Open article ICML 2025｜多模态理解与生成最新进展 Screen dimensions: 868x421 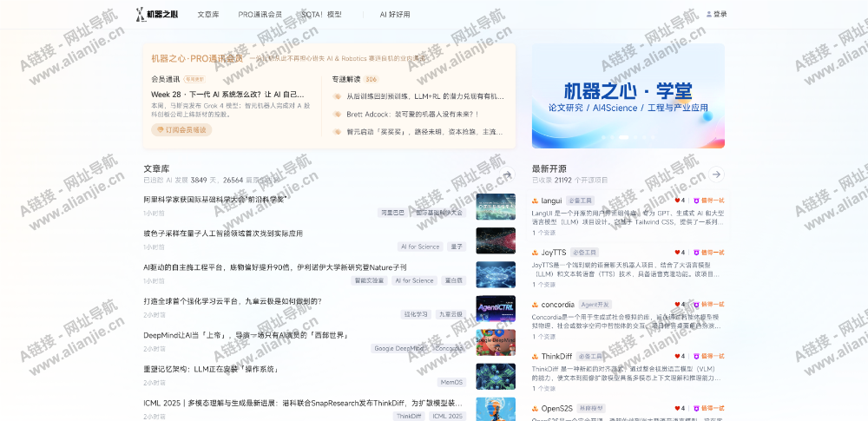[x=303, y=403]
